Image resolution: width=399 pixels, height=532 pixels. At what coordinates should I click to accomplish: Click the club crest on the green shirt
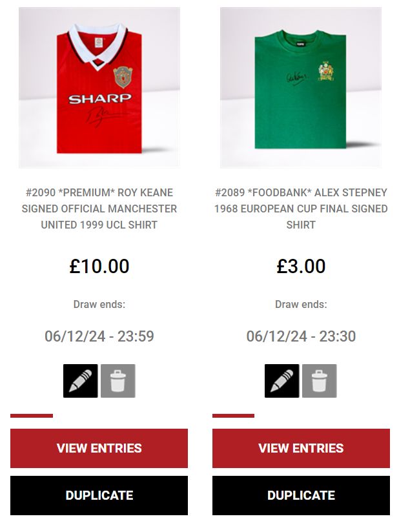(x=326, y=71)
